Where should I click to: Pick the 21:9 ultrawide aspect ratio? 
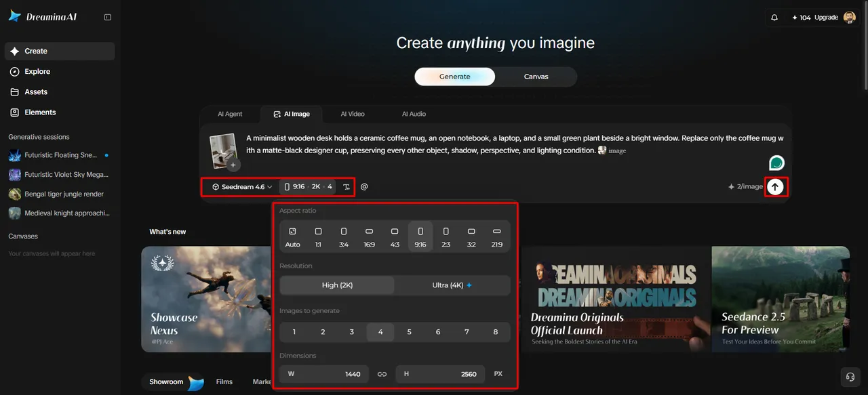[x=497, y=237]
